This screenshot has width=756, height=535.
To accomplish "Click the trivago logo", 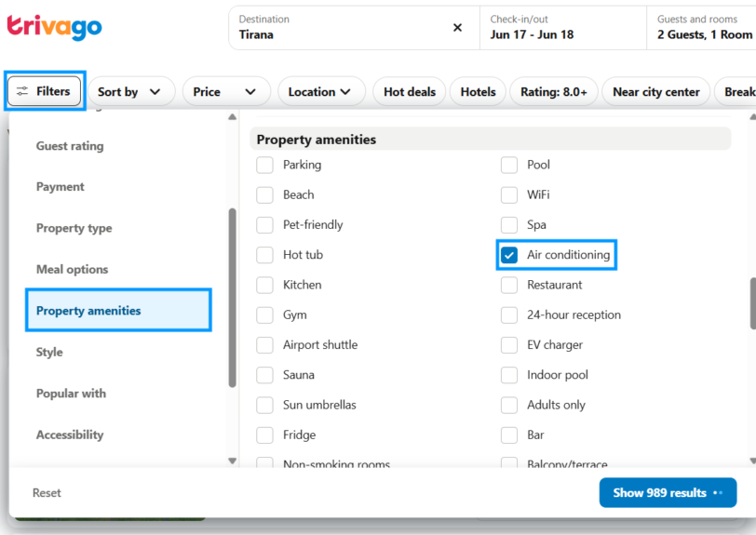I will 54,27.
